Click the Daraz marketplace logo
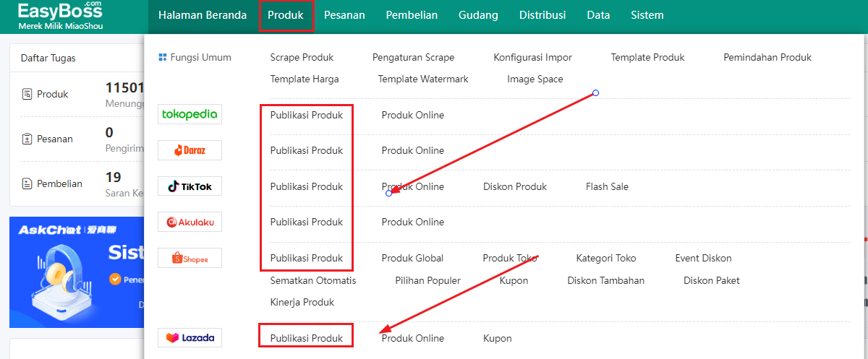Screen dimensions: 868x359 pyautogui.click(x=190, y=150)
